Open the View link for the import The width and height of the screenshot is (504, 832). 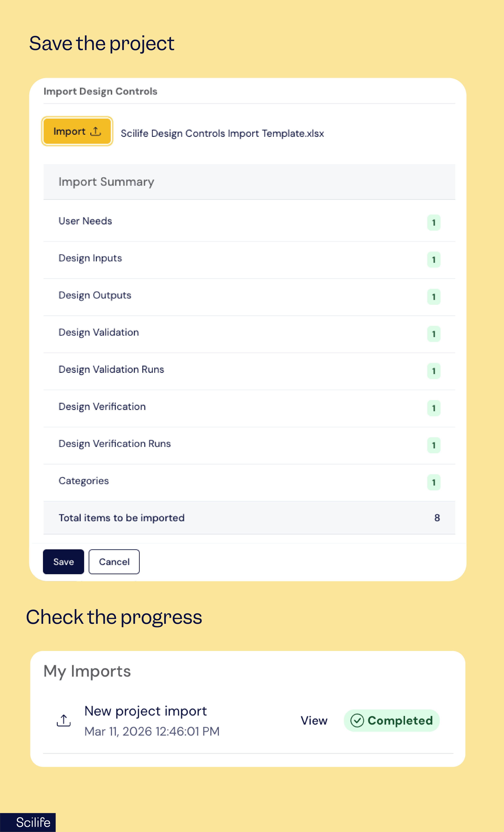(314, 720)
